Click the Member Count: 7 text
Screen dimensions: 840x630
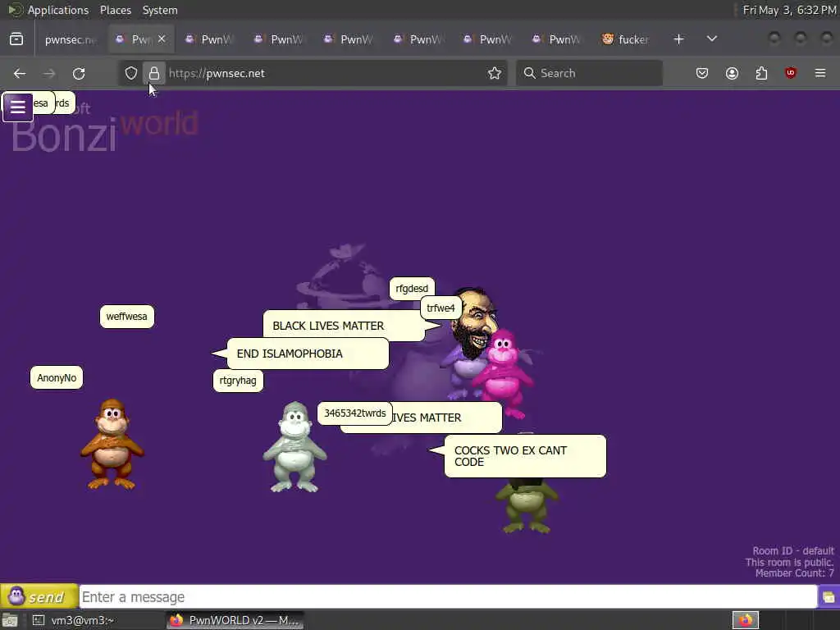(794, 573)
